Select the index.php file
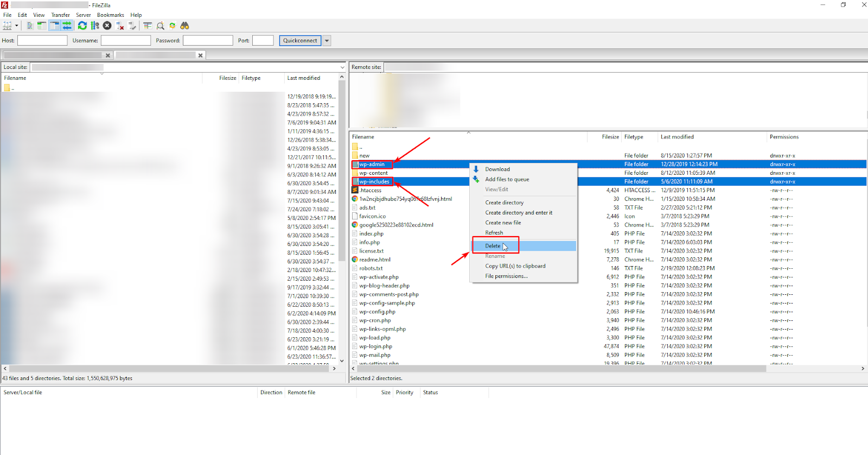Screen dimensions: 868x455 (371, 233)
